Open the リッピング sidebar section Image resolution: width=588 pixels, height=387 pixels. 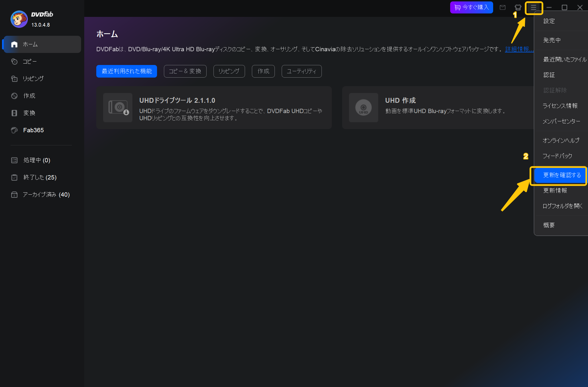(x=42, y=79)
